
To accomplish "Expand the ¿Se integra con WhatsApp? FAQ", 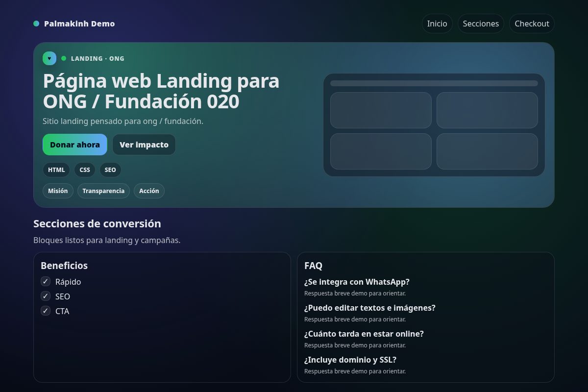I will [357, 282].
